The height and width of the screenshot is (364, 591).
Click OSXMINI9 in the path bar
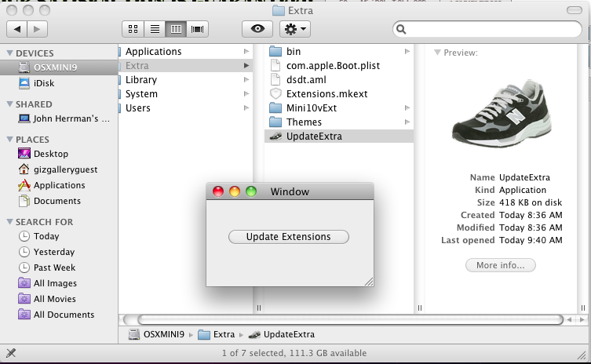coord(156,335)
